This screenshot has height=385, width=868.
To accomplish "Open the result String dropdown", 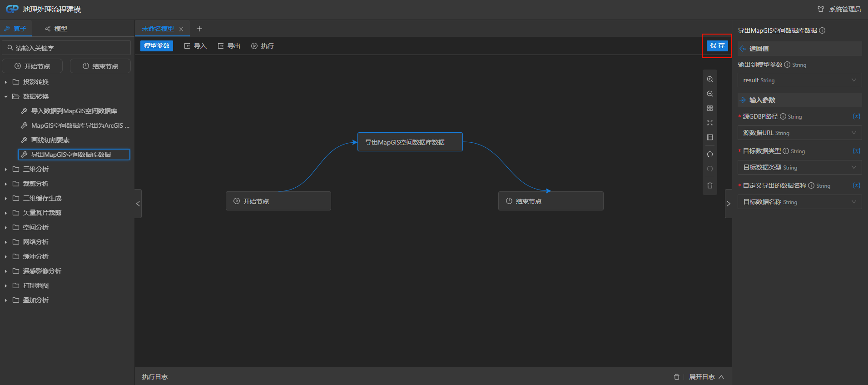I will click(x=799, y=80).
